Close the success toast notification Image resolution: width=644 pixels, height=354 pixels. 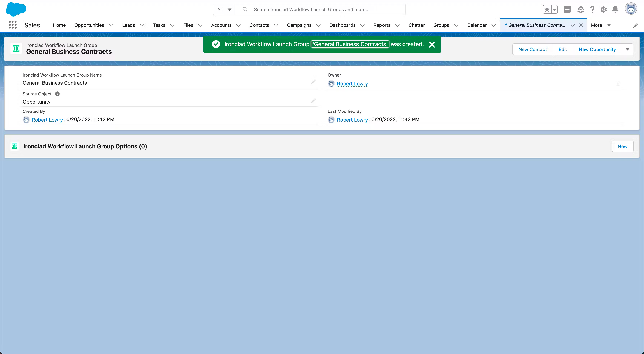tap(432, 45)
